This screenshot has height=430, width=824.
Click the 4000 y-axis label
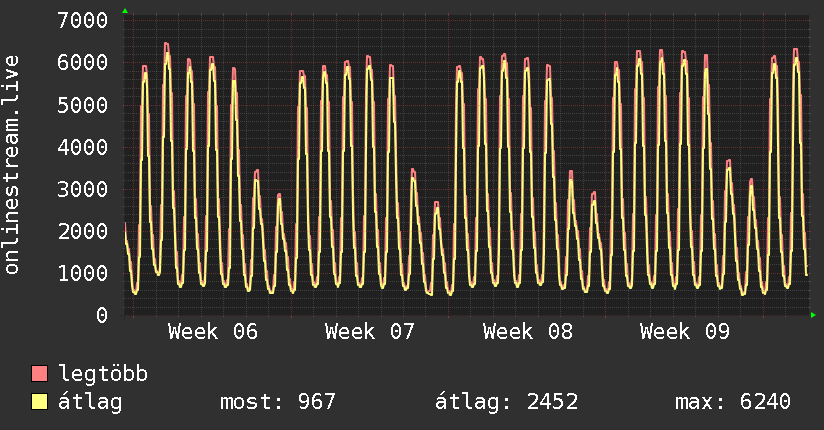point(83,147)
